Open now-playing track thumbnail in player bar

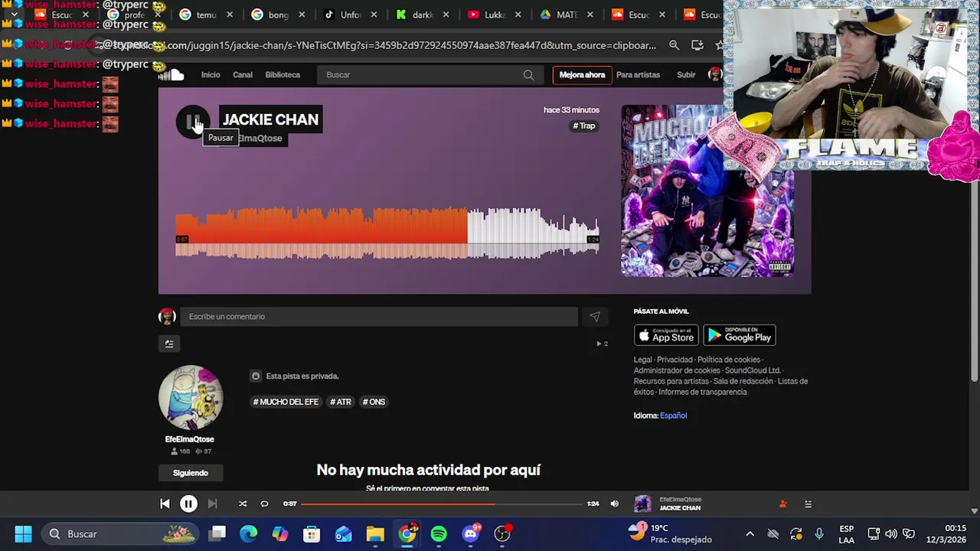[x=642, y=504]
